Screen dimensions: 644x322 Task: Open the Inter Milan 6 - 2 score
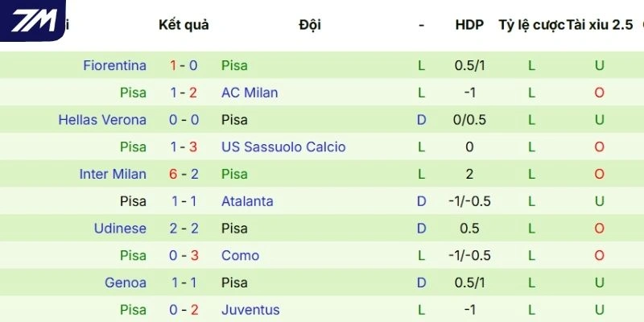(184, 174)
